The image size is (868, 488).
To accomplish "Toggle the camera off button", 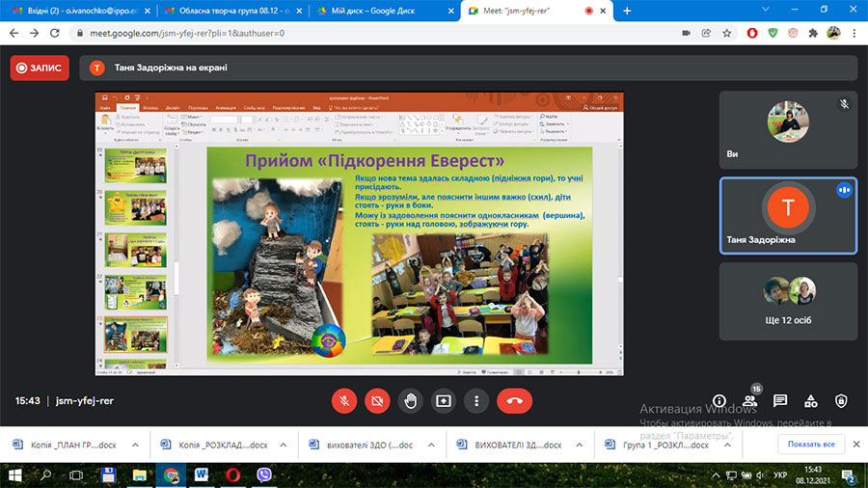I will (377, 400).
